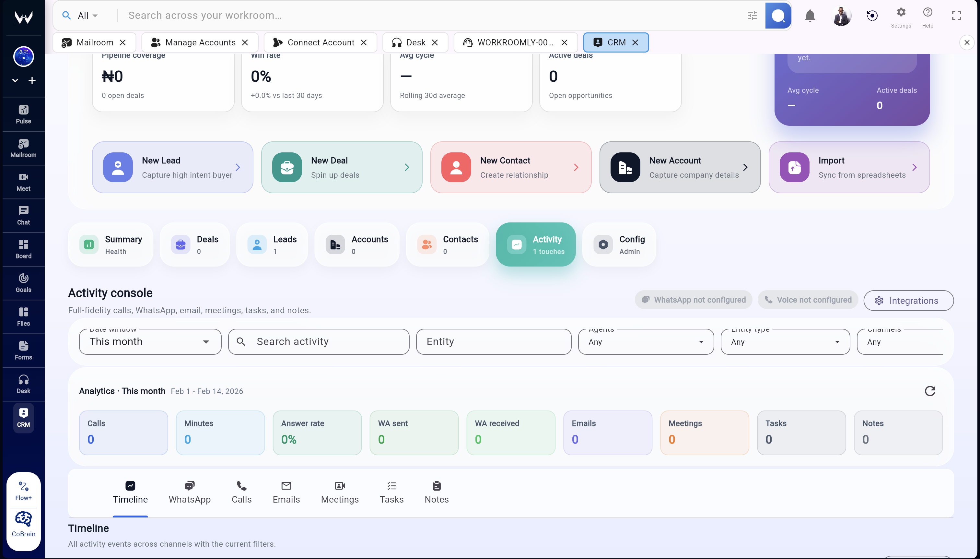
Task: Refresh the Analytics data
Action: click(x=930, y=391)
